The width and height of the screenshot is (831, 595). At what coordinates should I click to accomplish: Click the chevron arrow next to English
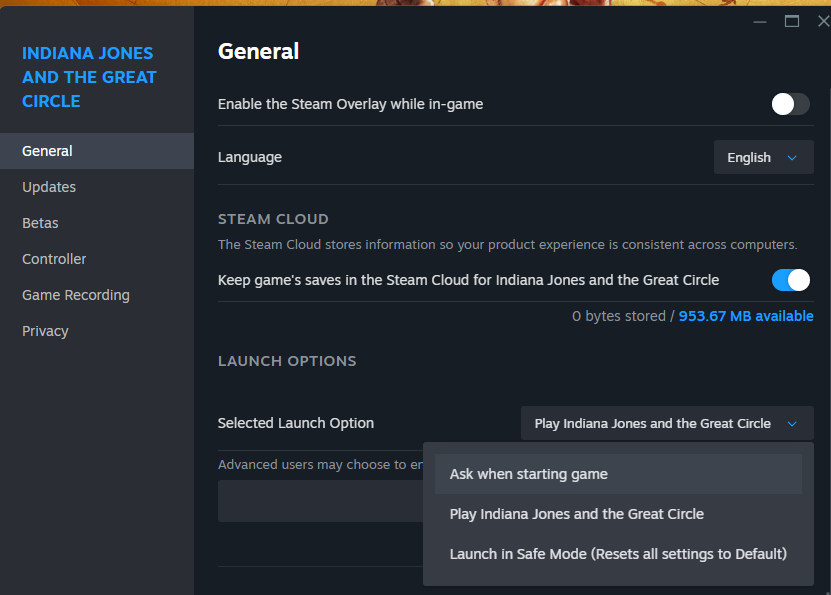pyautogui.click(x=793, y=158)
